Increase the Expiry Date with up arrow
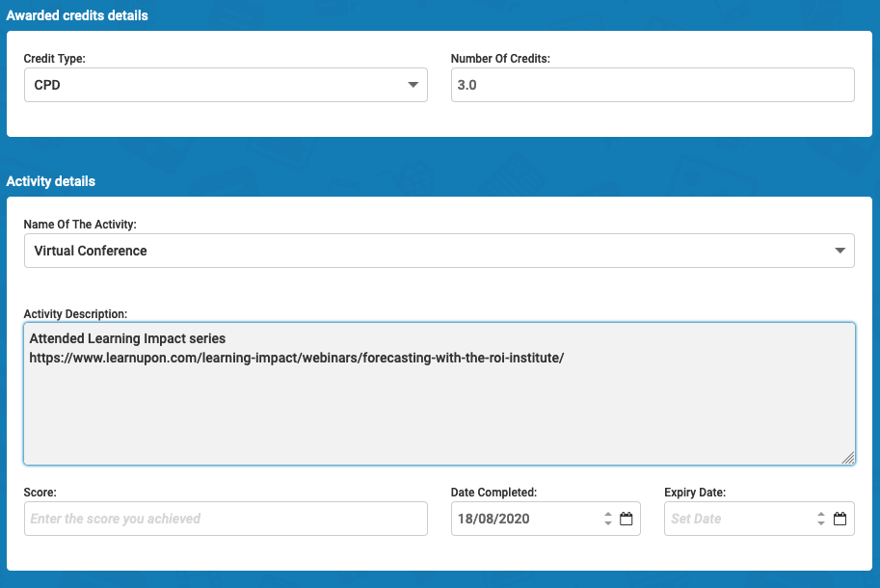Viewport: 880px width, 588px height. pos(821,514)
